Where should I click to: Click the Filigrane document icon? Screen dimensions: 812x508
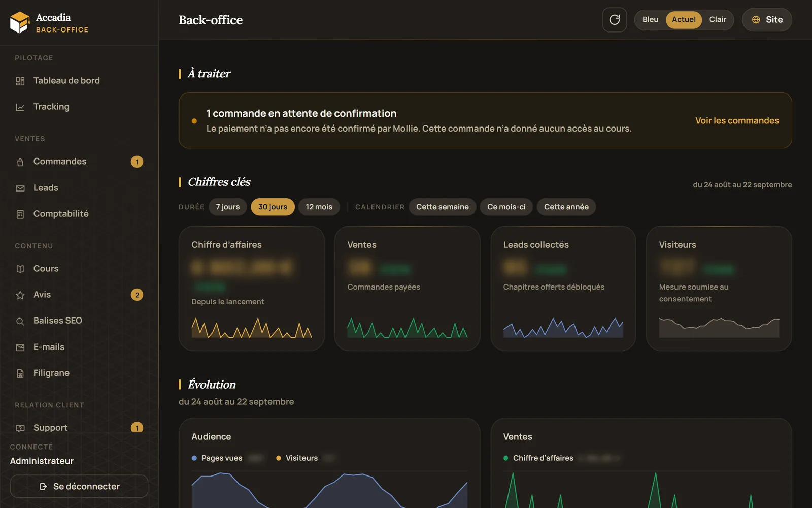[x=20, y=373]
